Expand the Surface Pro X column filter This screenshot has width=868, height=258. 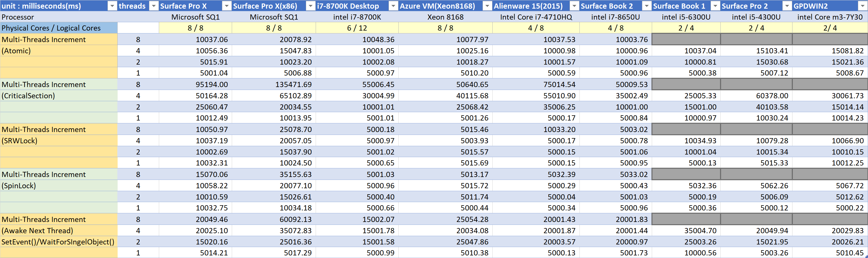226,6
